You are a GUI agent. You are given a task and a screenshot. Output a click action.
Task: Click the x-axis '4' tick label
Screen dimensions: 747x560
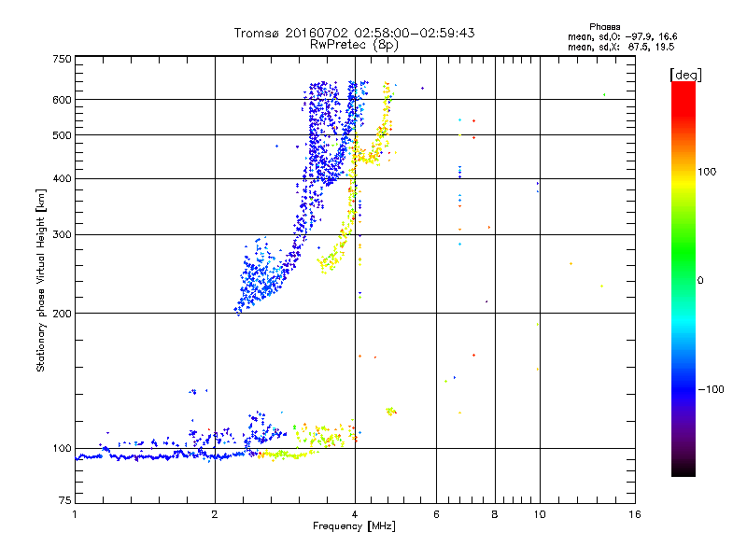tap(355, 514)
